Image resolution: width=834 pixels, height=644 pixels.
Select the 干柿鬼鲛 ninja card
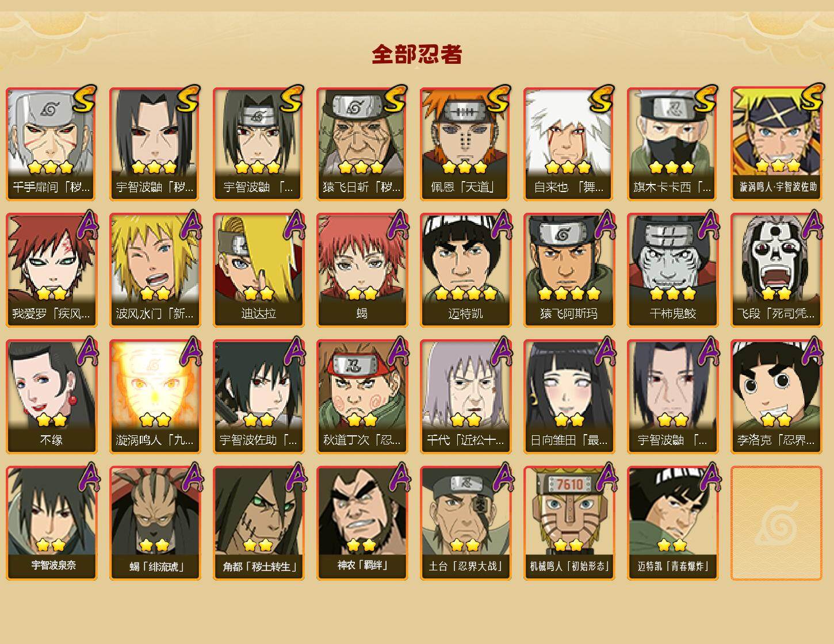click(x=672, y=270)
